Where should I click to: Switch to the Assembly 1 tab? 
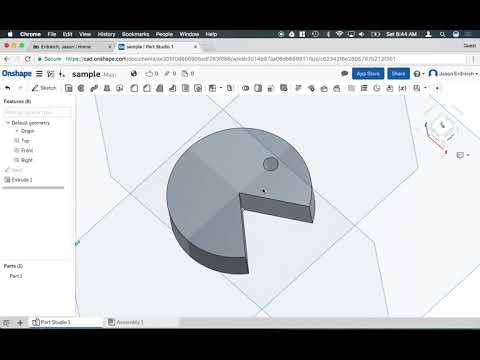coord(126,322)
